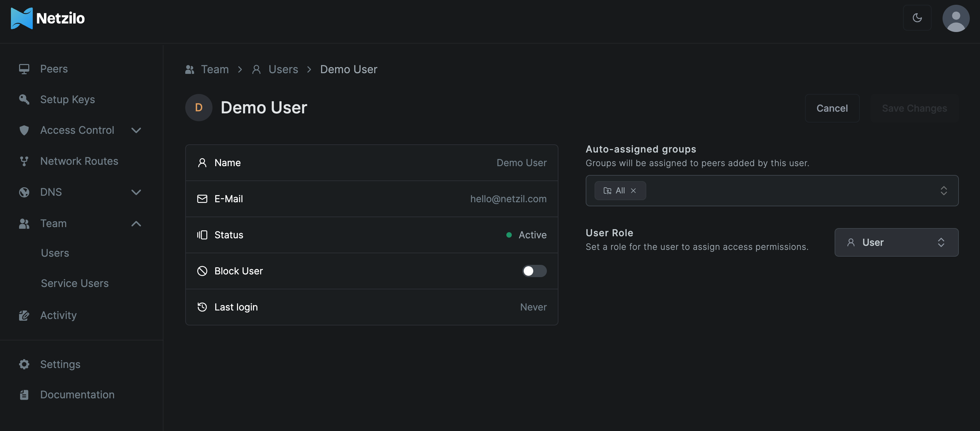The image size is (980, 431).
Task: Click the DNS globe icon
Action: (x=24, y=192)
